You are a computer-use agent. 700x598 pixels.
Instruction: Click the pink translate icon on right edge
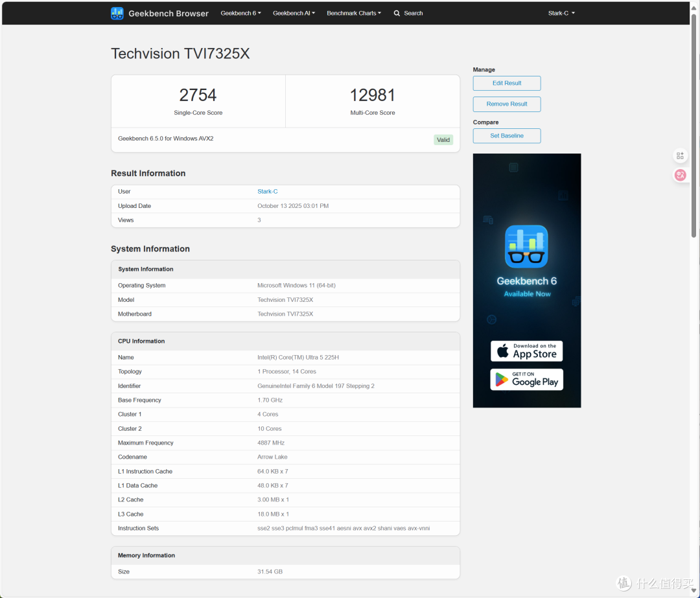[680, 175]
